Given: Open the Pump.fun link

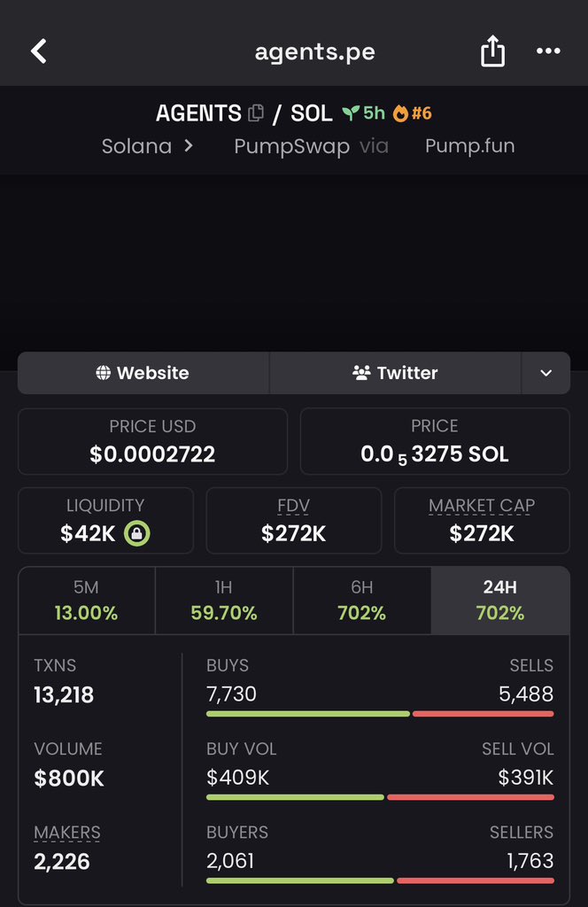Looking at the screenshot, I should click(x=469, y=146).
